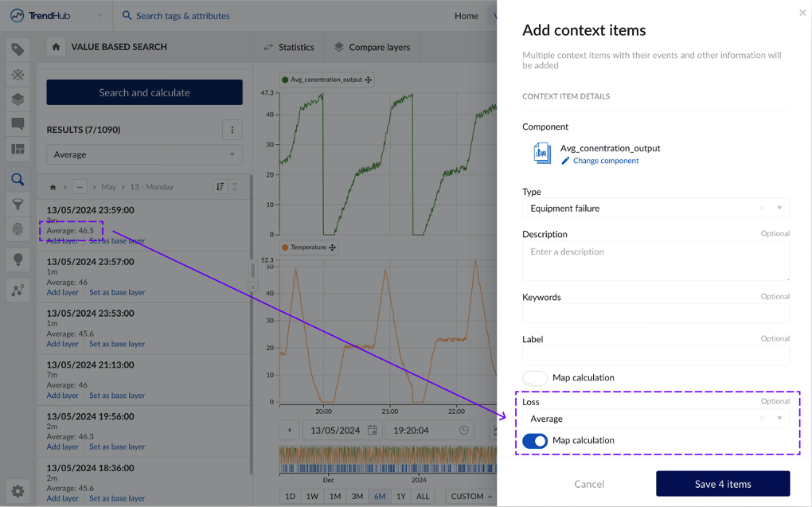Screen dimensions: 812x507
Task: Click the fingerprint icon in sidebar
Action: (18, 230)
